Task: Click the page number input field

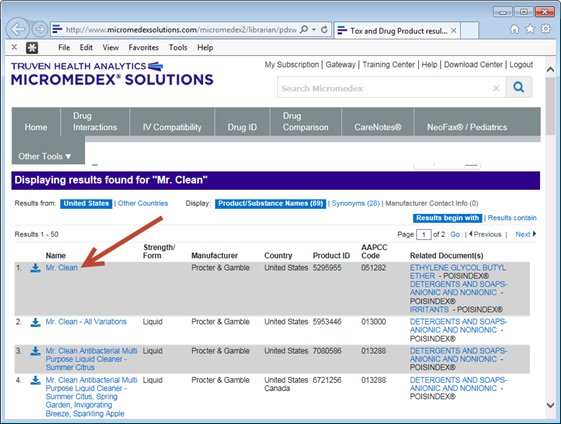Action: coord(424,235)
